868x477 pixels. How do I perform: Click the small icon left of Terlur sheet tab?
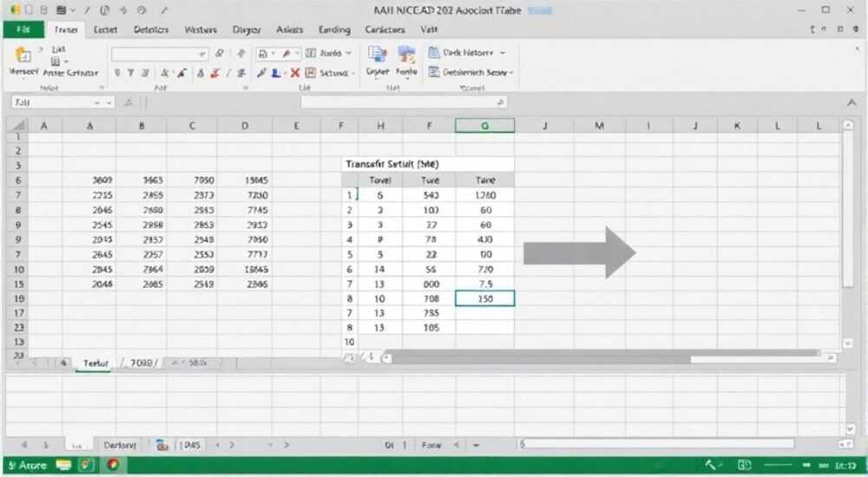point(63,363)
